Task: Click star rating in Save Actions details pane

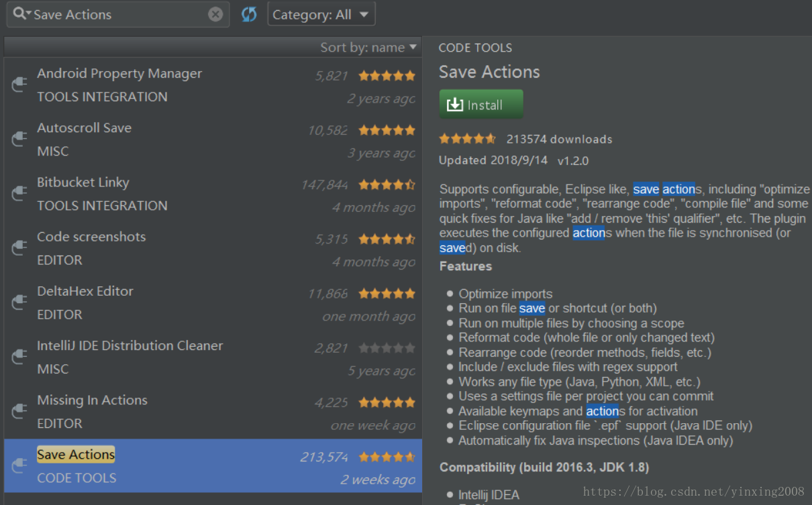Action: click(x=467, y=139)
